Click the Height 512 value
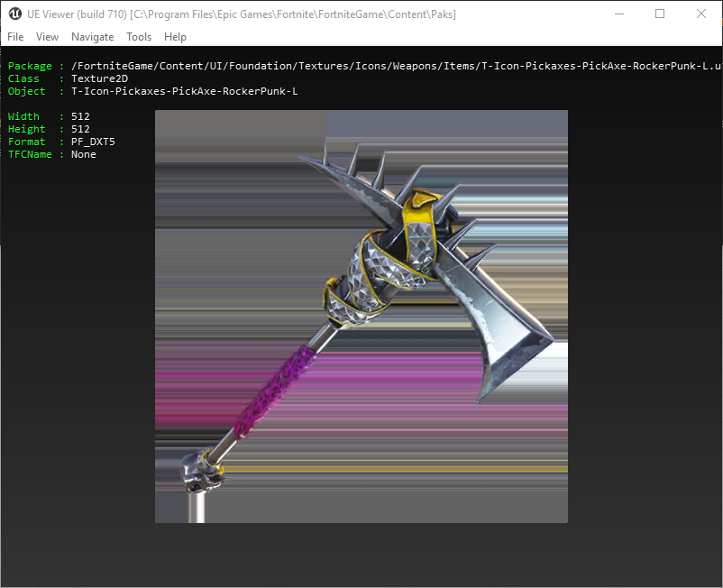Screen dimensions: 723x588 (x=80, y=129)
